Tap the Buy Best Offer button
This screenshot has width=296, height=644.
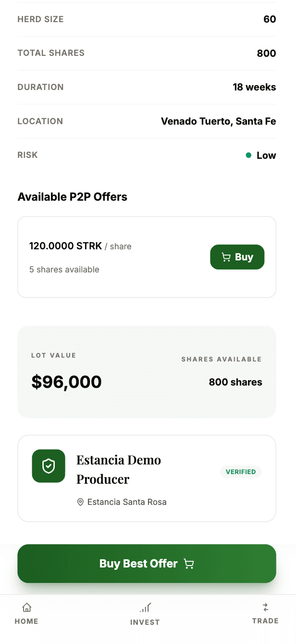click(147, 564)
